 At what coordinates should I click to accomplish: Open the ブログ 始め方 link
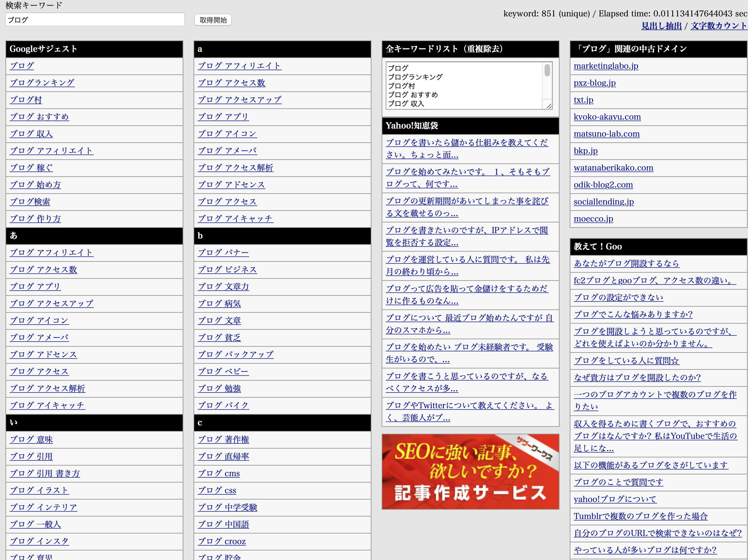click(35, 185)
